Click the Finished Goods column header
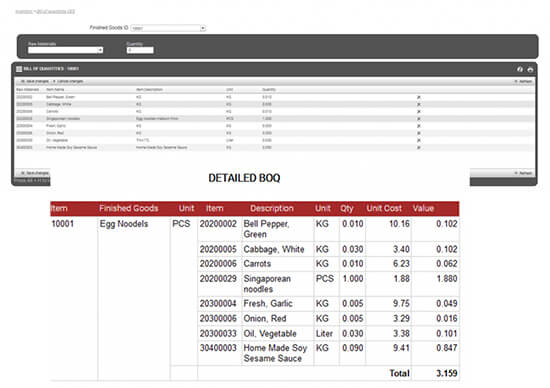This screenshot has height=388, width=550. [x=129, y=208]
